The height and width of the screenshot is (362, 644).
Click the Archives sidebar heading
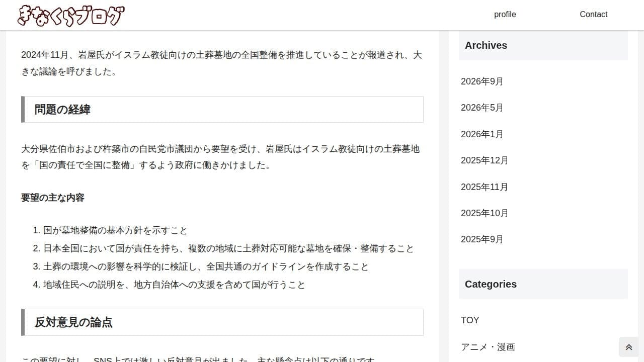pyautogui.click(x=543, y=45)
